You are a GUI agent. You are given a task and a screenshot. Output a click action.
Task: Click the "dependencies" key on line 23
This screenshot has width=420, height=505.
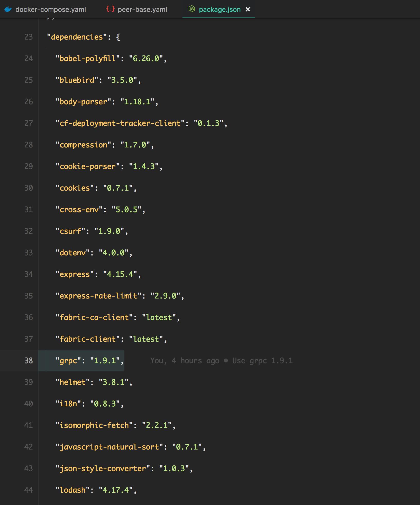pyautogui.click(x=77, y=37)
